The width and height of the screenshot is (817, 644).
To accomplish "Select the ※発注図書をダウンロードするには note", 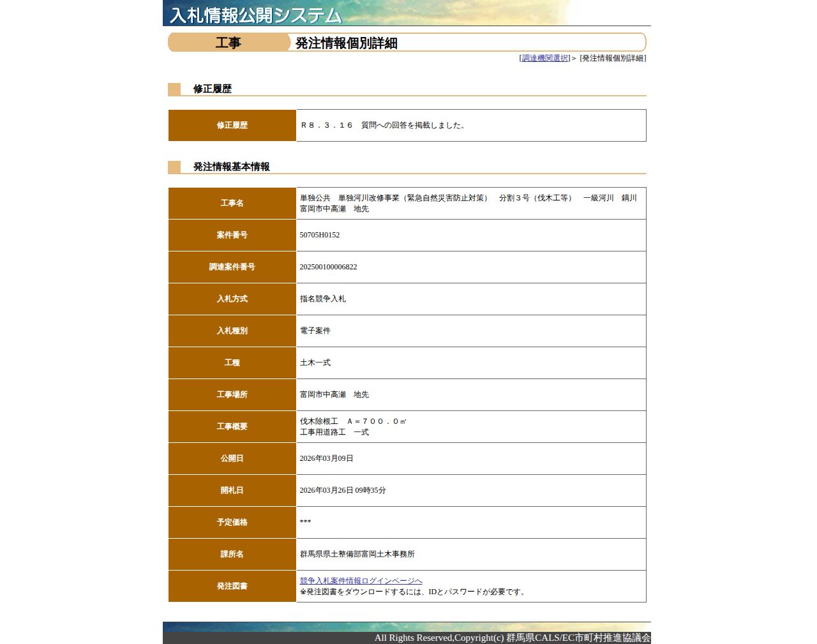I will pos(414,592).
